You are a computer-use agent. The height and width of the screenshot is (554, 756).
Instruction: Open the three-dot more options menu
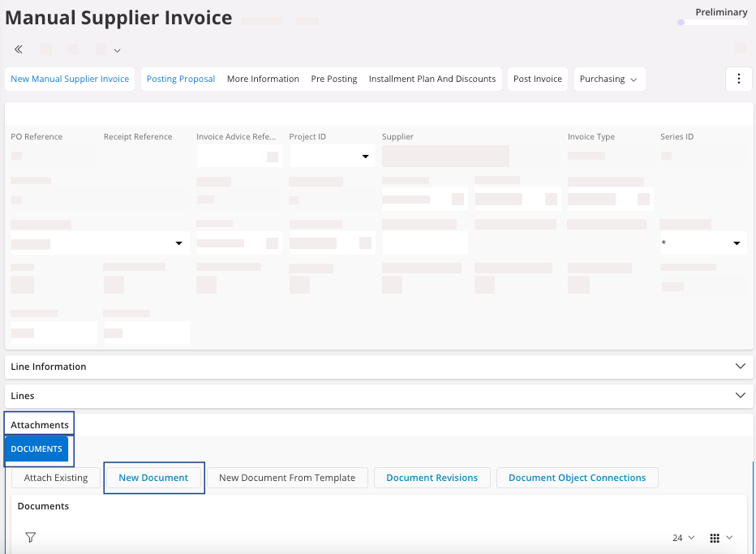(738, 79)
